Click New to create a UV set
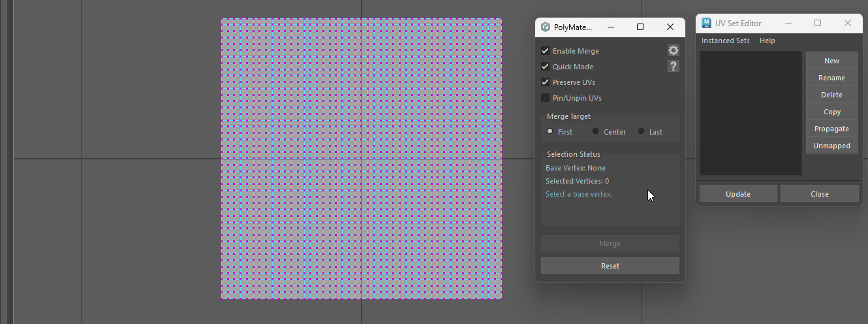This screenshot has height=324, width=868. pos(831,61)
